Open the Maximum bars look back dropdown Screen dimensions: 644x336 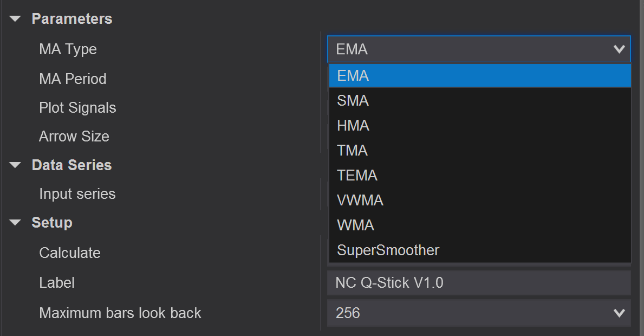click(x=620, y=313)
